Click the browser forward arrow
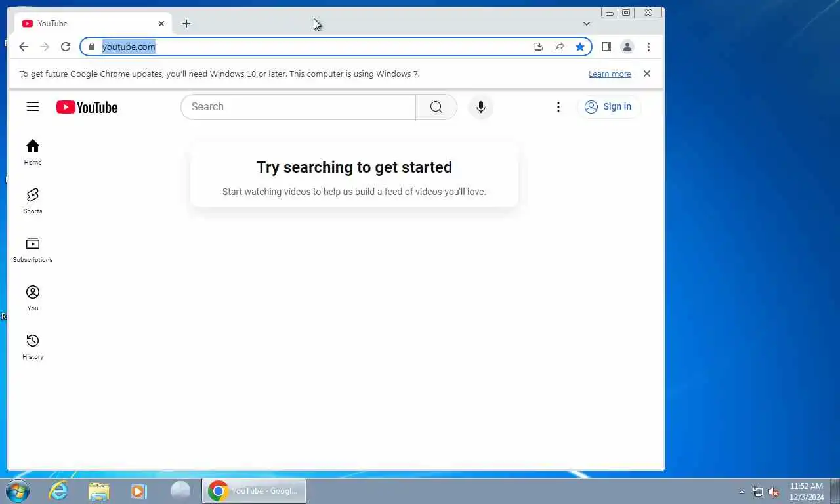This screenshot has height=504, width=840. click(45, 47)
